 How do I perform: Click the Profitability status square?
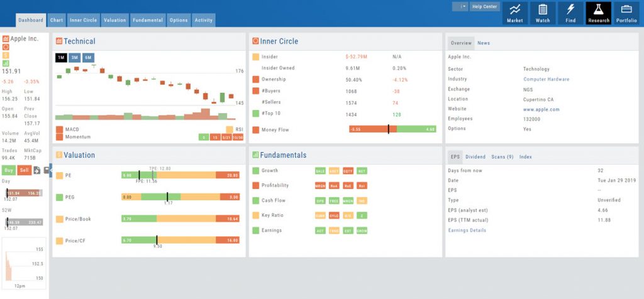pyautogui.click(x=255, y=185)
